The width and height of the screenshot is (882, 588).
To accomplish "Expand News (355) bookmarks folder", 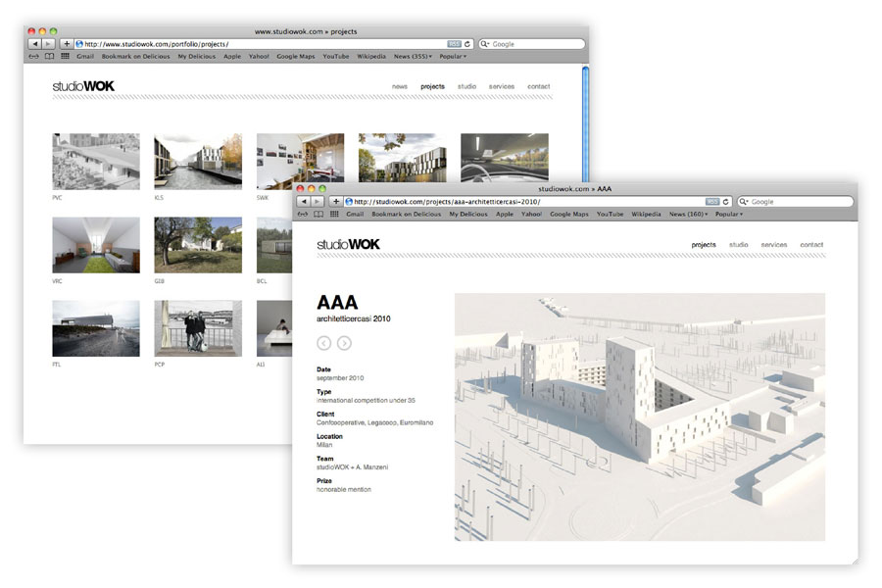I will pos(412,57).
